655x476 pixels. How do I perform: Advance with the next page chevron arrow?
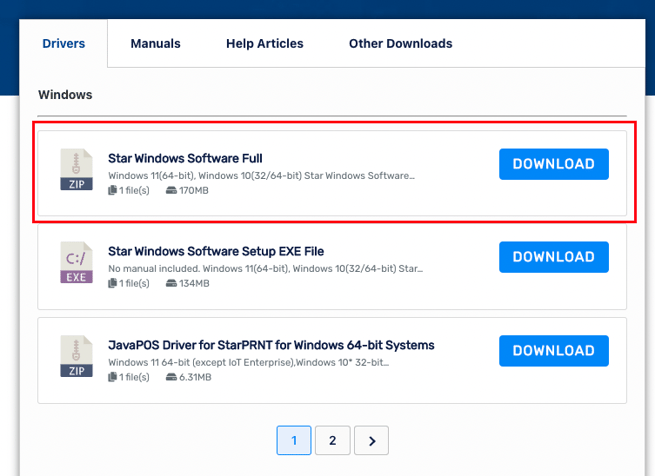(371, 440)
